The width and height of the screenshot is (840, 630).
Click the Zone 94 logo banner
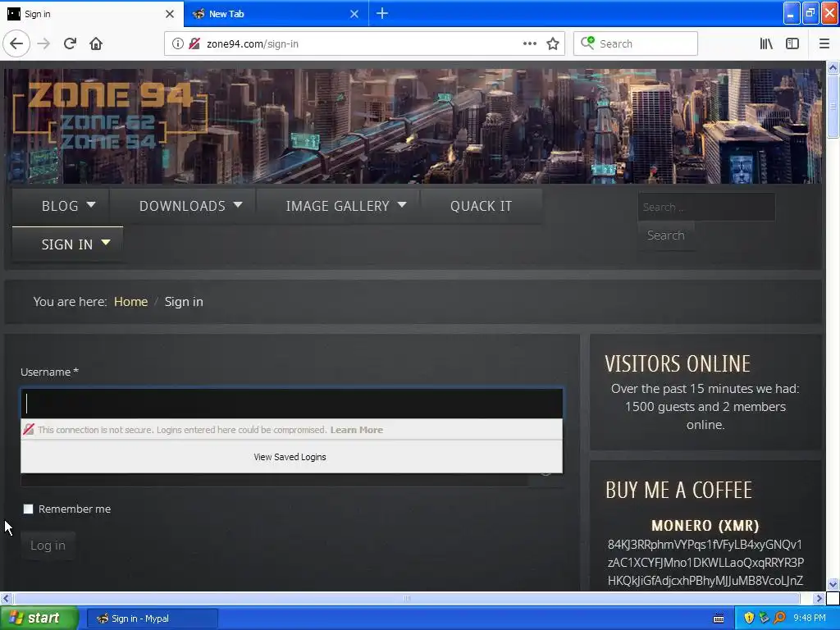pyautogui.click(x=110, y=116)
